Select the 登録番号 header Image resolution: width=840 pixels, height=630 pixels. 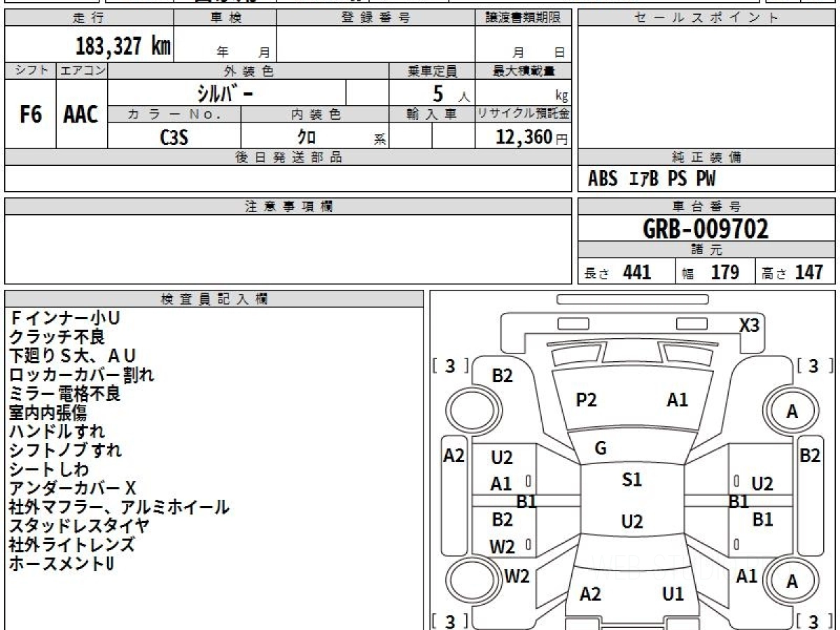[x=376, y=18]
